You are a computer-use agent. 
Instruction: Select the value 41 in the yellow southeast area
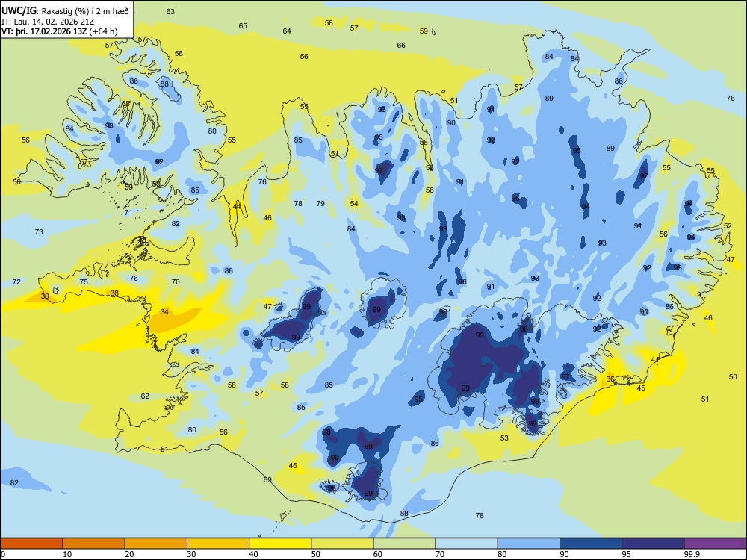tap(655, 360)
